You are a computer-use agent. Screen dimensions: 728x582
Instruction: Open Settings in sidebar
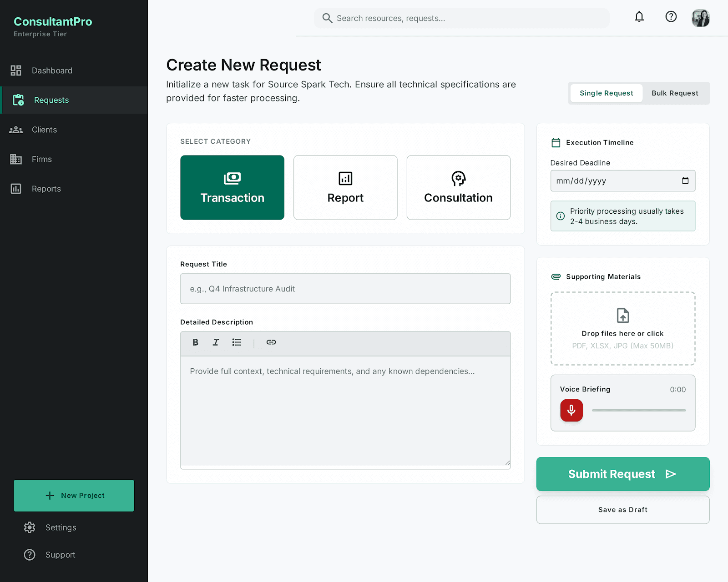click(x=74, y=527)
